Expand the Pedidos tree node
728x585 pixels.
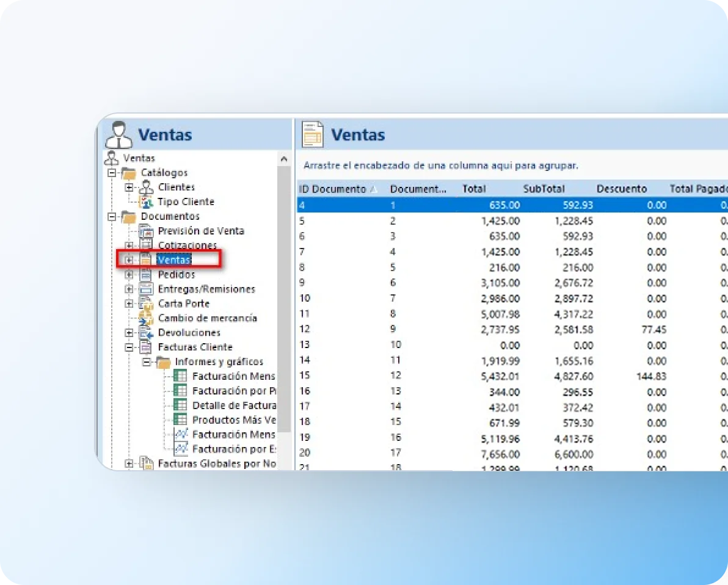pyautogui.click(x=129, y=275)
